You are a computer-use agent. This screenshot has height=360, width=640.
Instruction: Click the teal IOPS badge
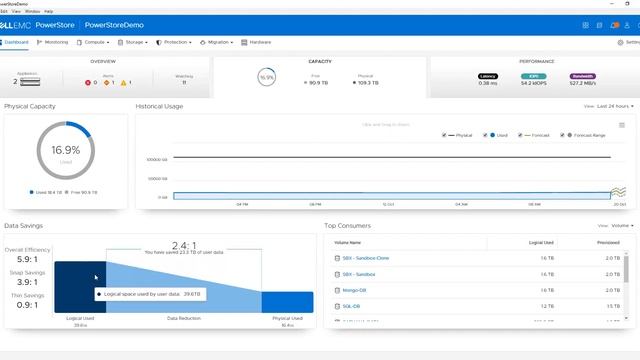[x=533, y=76]
